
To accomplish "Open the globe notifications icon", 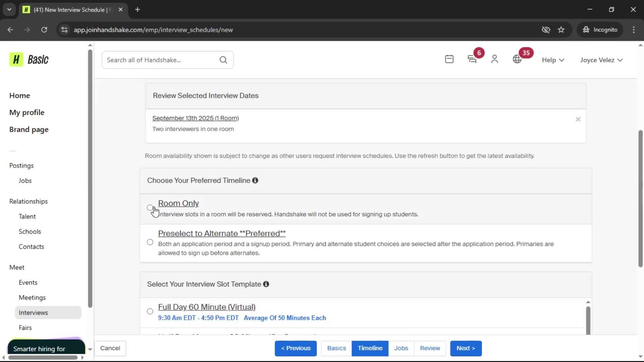I will [517, 59].
